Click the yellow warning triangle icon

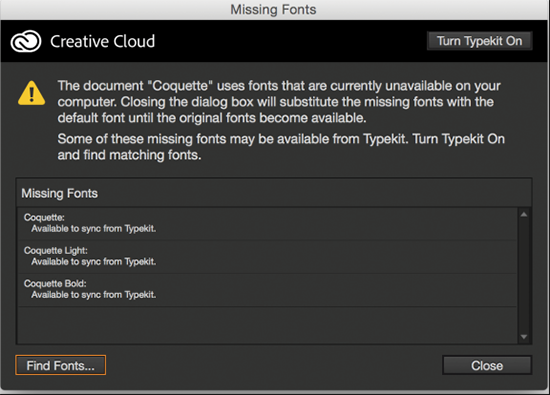pyautogui.click(x=32, y=93)
